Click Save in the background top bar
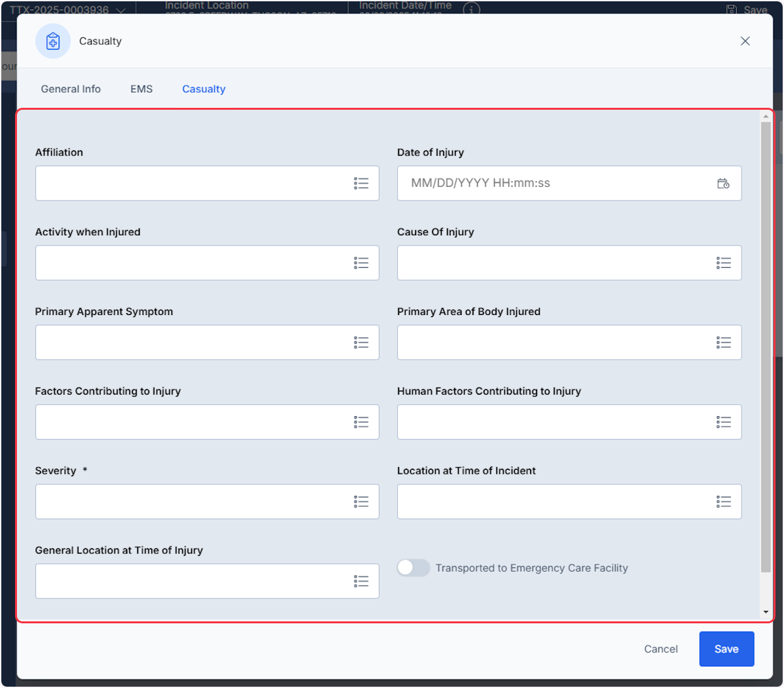Image resolution: width=784 pixels, height=688 pixels. pos(748,10)
